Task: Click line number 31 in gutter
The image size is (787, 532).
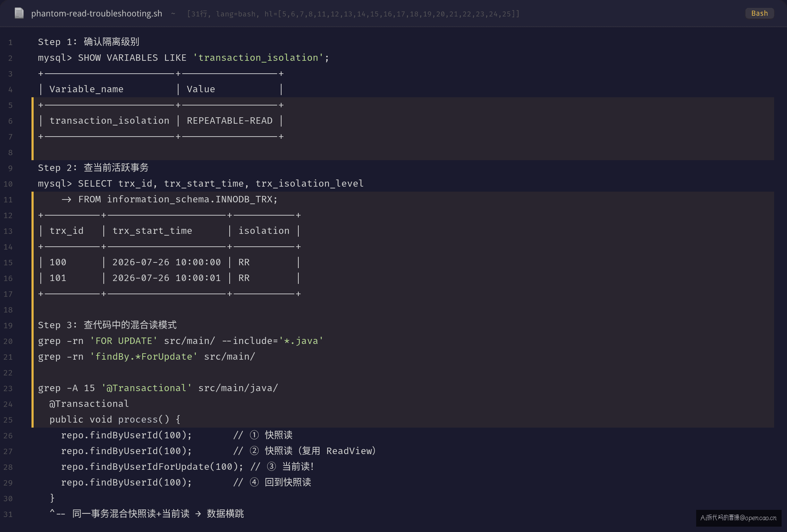Action: 8,514
